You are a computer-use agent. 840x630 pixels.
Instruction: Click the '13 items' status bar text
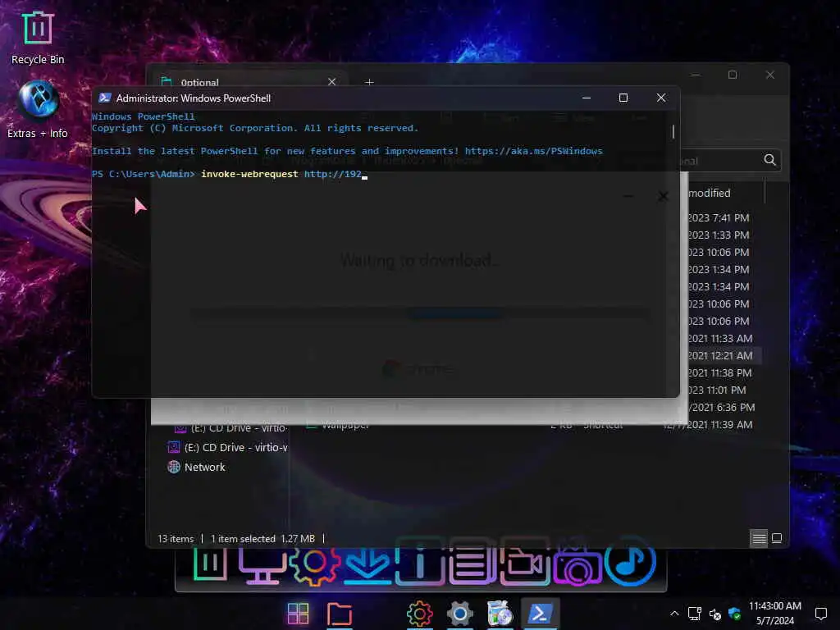(x=176, y=539)
